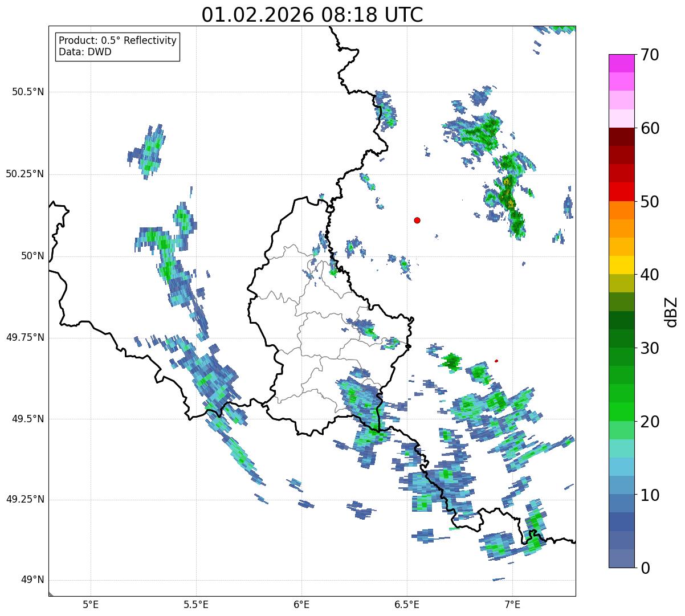Click the red radar site marker
The height and width of the screenshot is (616, 685).
417,221
